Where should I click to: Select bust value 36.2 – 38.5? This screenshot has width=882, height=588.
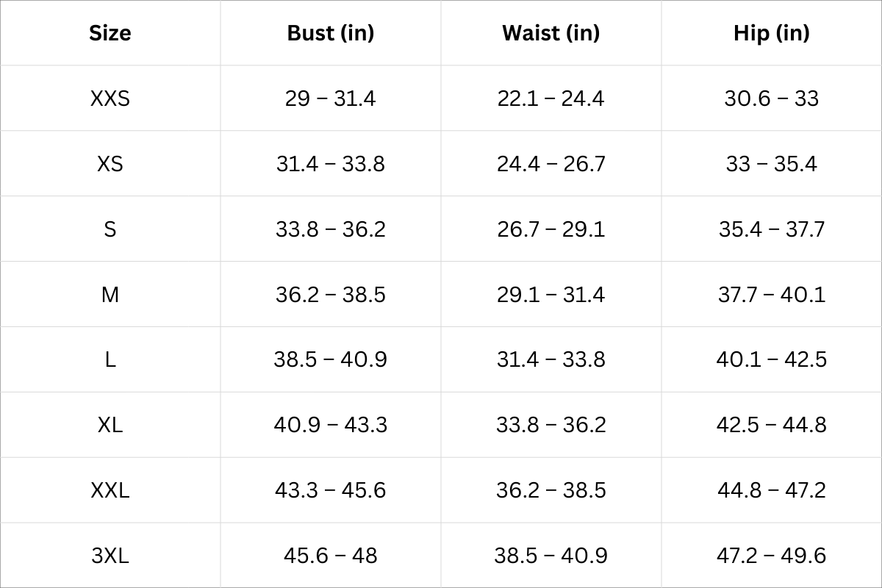click(331, 295)
